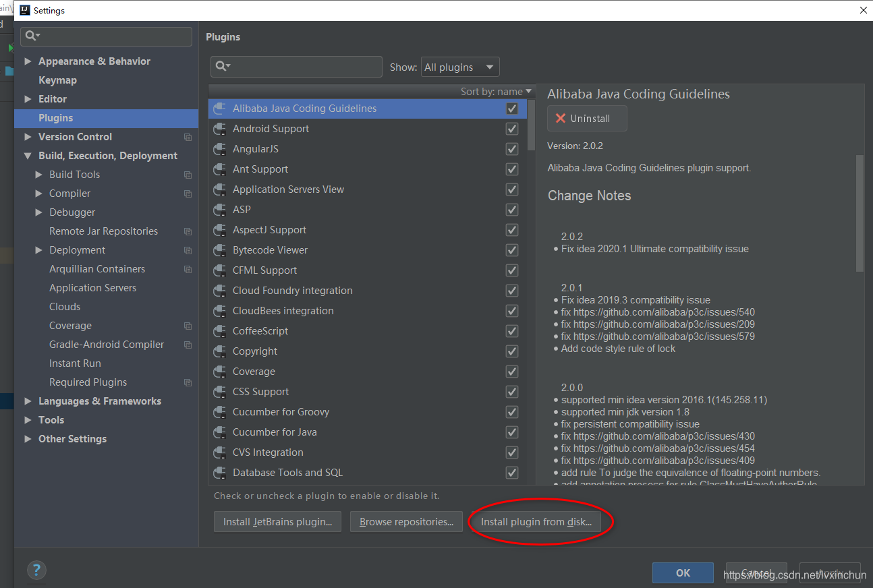Focus the plugins search field
The image size is (873, 588).
click(296, 67)
